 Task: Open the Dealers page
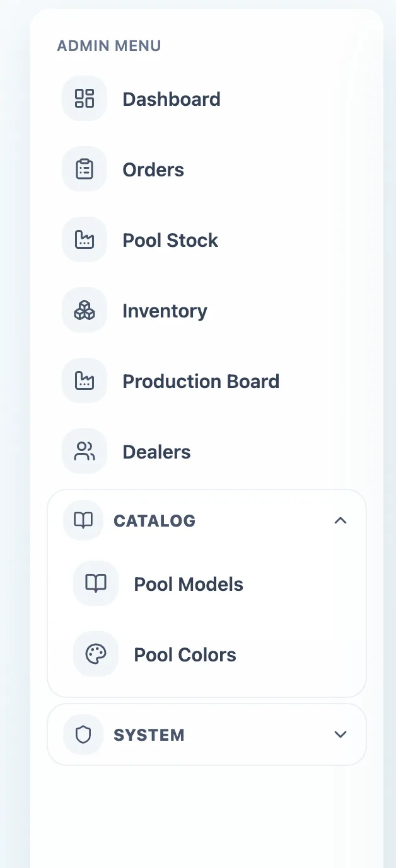(x=157, y=451)
